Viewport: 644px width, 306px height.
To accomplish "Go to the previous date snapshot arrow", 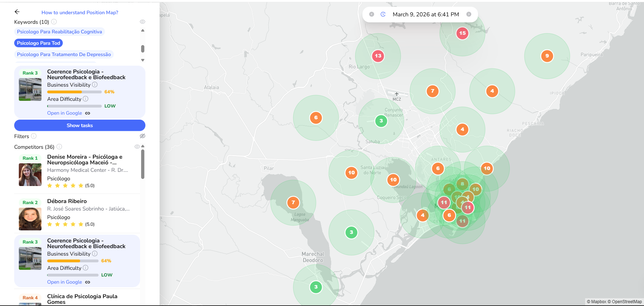I will (372, 14).
